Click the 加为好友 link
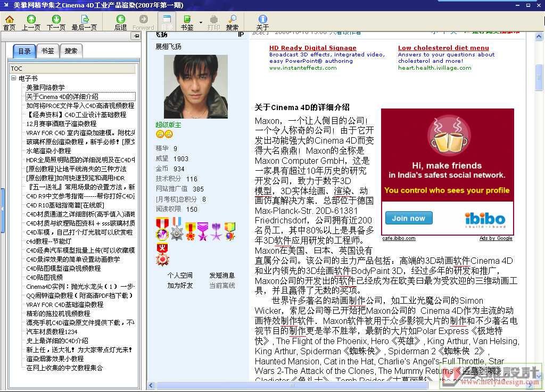 click(180, 286)
